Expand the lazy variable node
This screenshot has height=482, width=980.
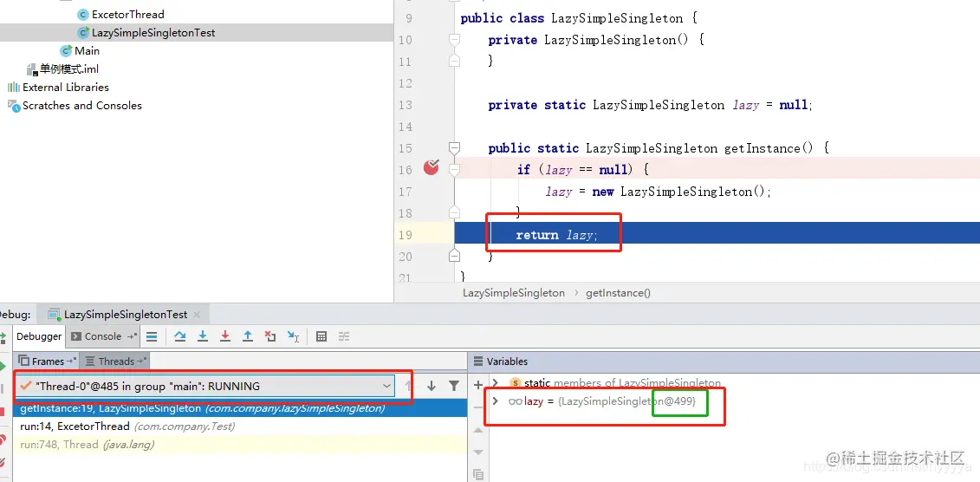496,401
